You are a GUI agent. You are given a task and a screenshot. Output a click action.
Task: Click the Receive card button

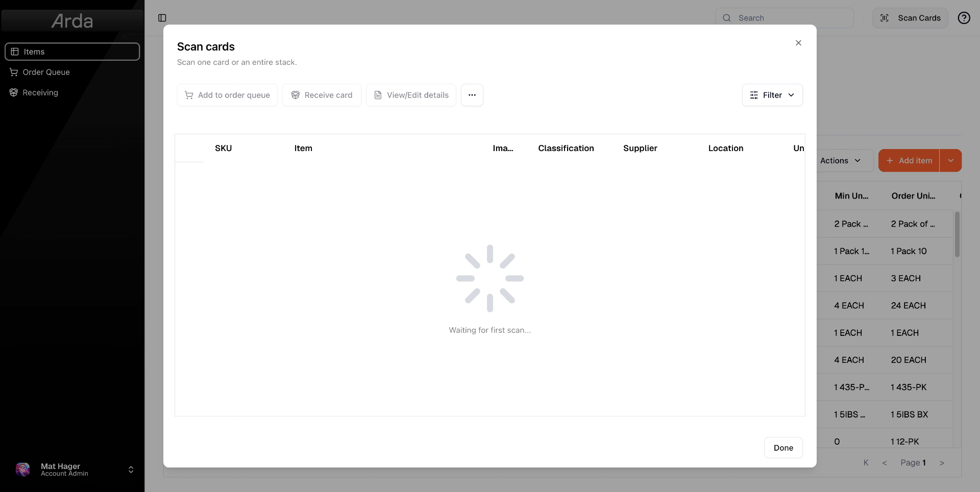tap(322, 95)
